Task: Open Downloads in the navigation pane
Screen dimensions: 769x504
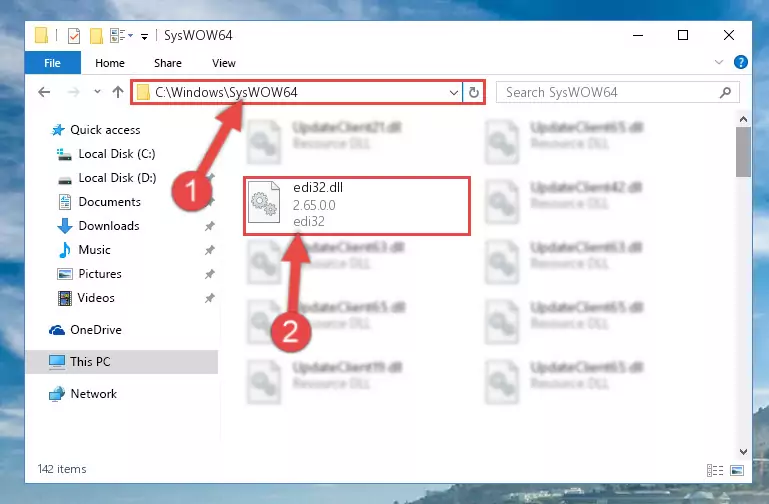Action: tap(109, 226)
